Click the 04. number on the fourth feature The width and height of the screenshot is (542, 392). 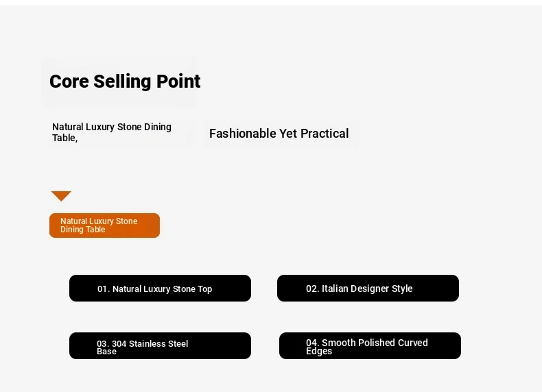point(313,343)
